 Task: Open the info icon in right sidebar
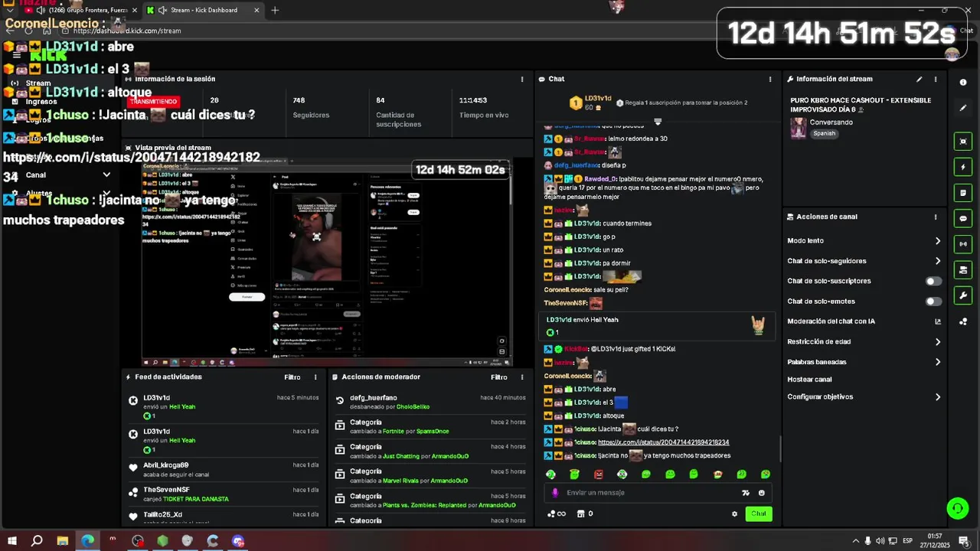click(963, 82)
